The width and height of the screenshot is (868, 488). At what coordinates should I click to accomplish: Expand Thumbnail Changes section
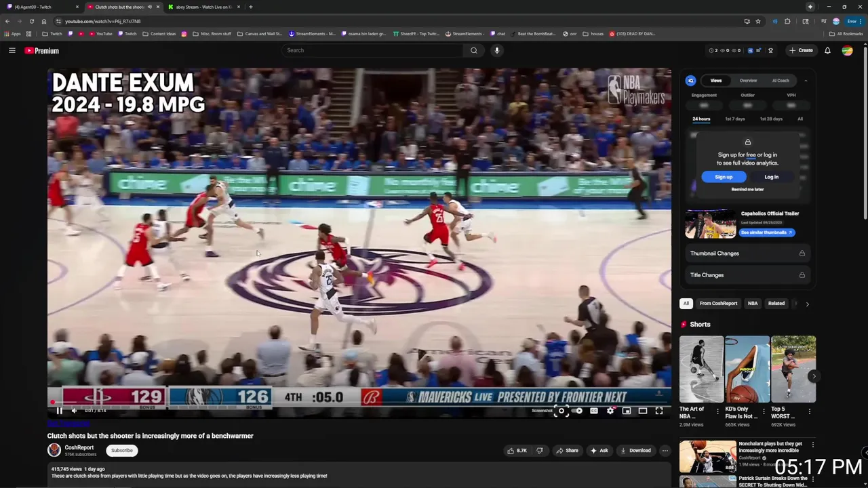(x=747, y=253)
